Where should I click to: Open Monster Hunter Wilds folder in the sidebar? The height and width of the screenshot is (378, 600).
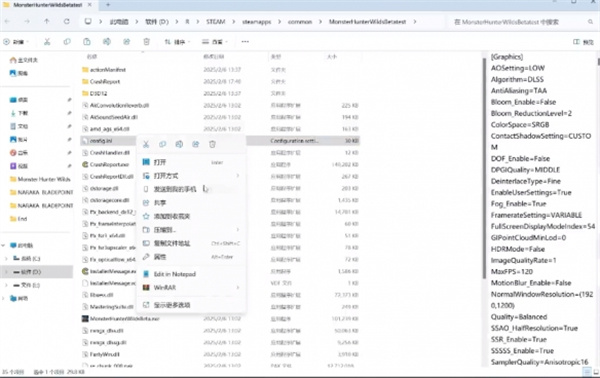pos(41,179)
